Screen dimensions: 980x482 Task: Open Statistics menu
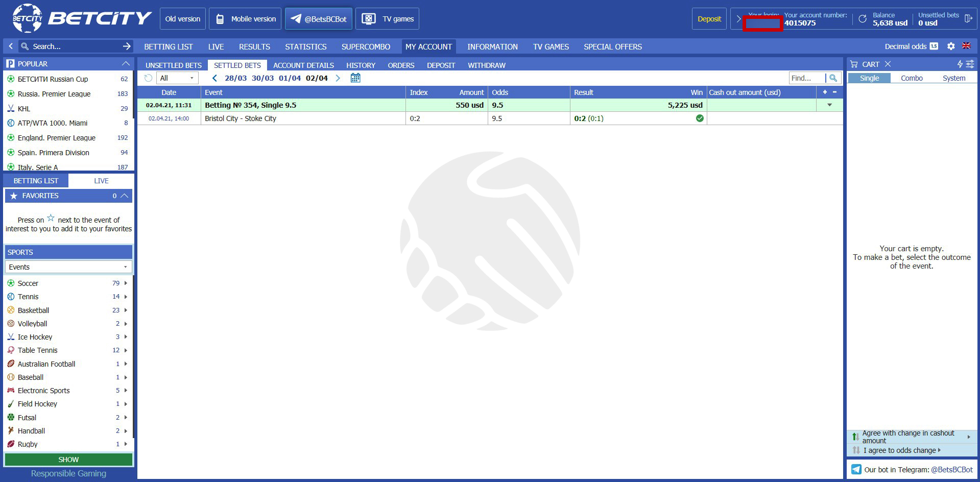305,46
